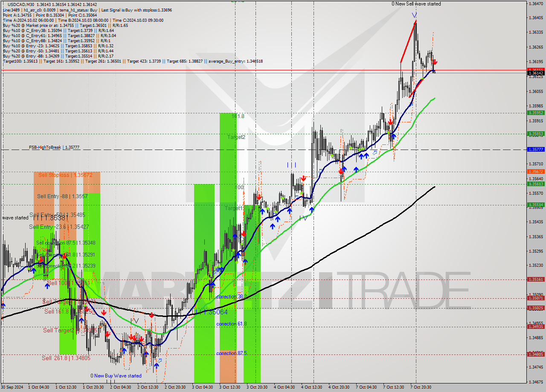The height and width of the screenshot is (392, 546).
Task: Click the '3 Oct 12:30' time axis label
Action: 229,387
